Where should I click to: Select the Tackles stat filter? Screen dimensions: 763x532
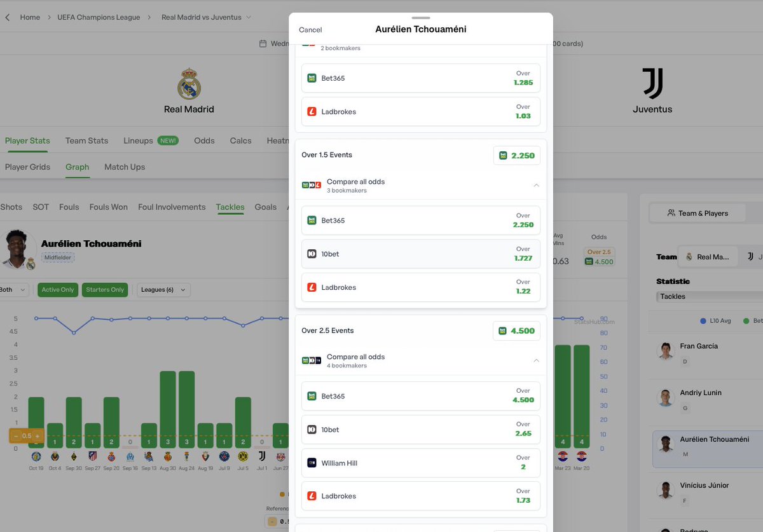230,207
